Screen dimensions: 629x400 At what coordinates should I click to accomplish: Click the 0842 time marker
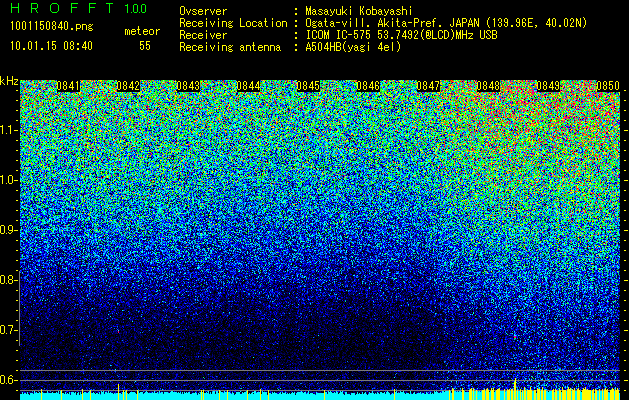coord(128,86)
